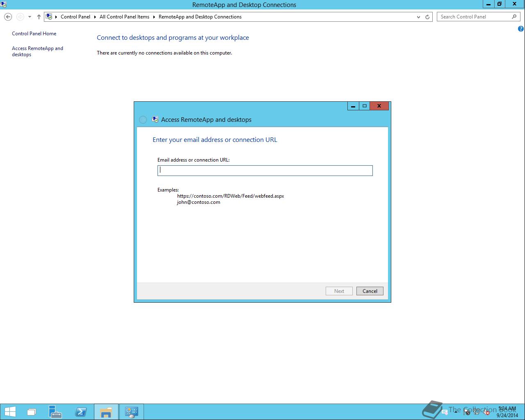Open address bar history dropdown

pyautogui.click(x=418, y=17)
